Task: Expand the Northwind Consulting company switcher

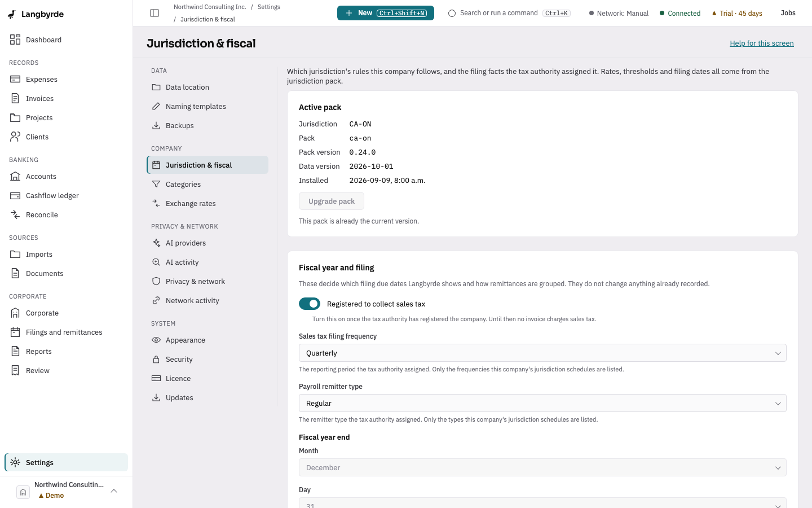Action: point(67,490)
